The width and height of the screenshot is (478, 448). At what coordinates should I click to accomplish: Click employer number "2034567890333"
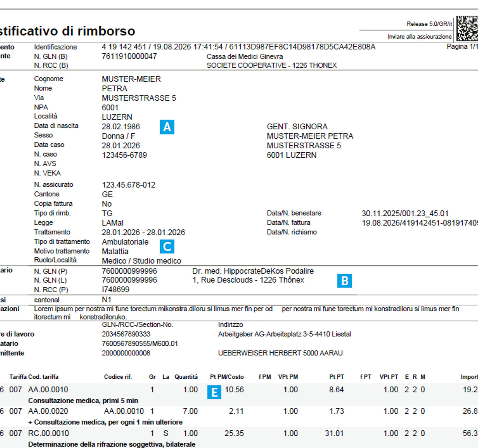pyautogui.click(x=126, y=334)
